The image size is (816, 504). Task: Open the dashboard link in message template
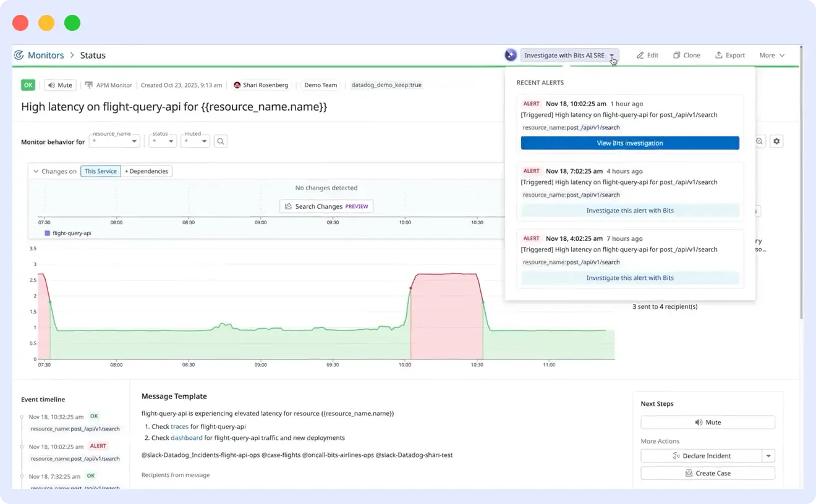(187, 438)
